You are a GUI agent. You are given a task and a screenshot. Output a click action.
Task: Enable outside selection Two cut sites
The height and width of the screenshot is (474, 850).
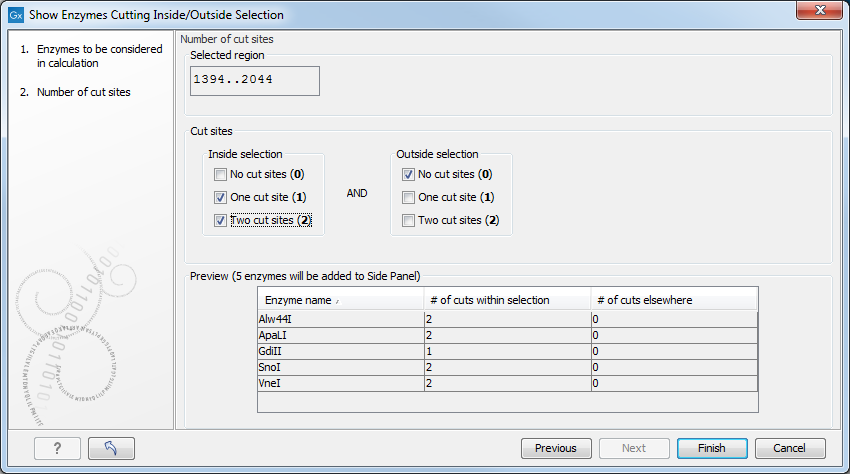click(408, 220)
